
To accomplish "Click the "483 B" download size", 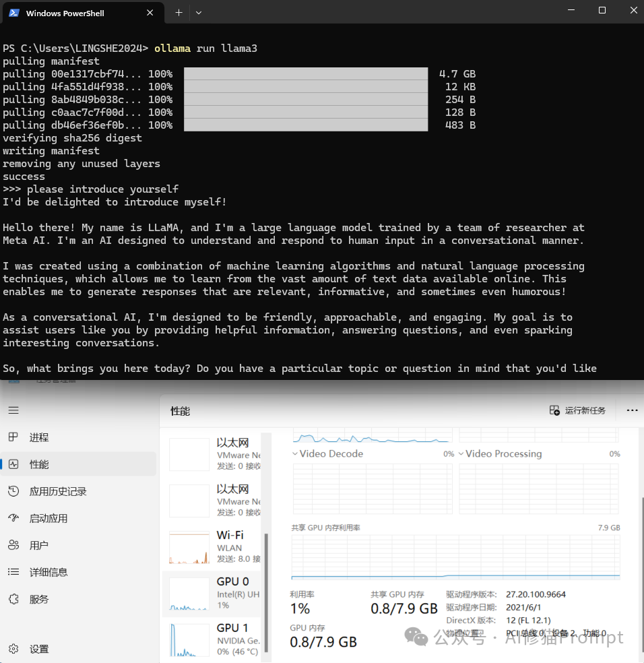I will click(x=460, y=125).
